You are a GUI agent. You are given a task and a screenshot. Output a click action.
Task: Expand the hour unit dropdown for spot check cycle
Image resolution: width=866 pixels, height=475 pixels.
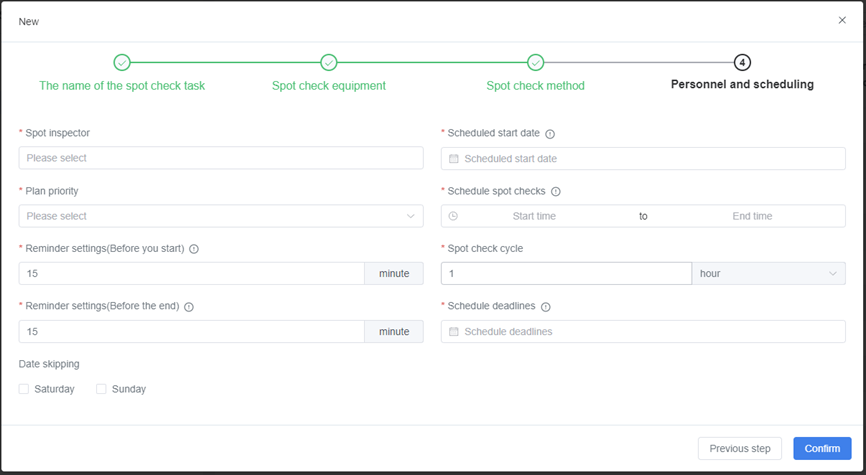[x=768, y=274]
